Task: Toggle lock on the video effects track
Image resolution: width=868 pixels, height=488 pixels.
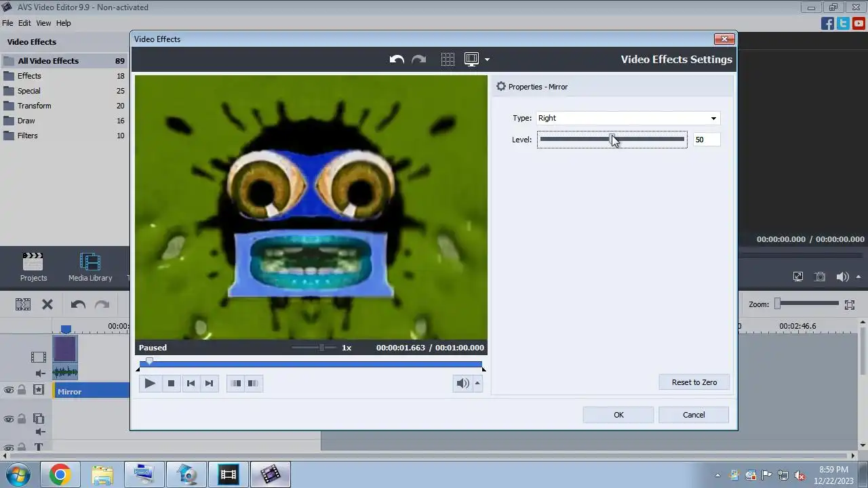Action: tap(22, 390)
